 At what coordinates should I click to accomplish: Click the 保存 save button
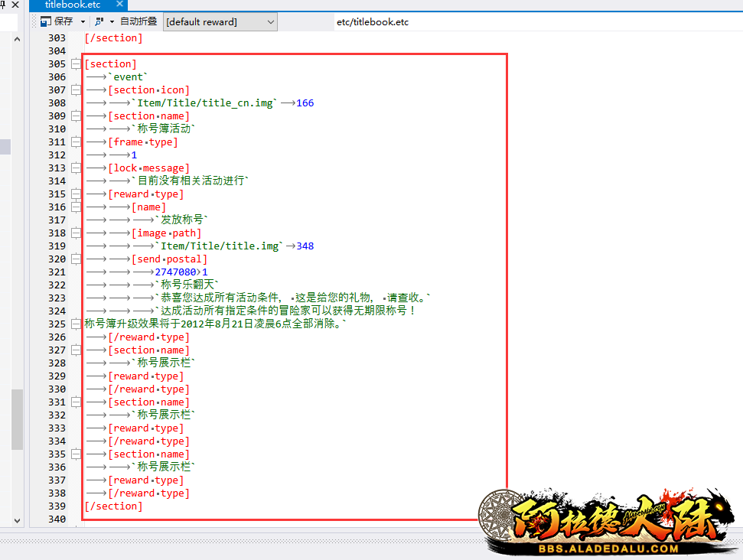coord(57,21)
